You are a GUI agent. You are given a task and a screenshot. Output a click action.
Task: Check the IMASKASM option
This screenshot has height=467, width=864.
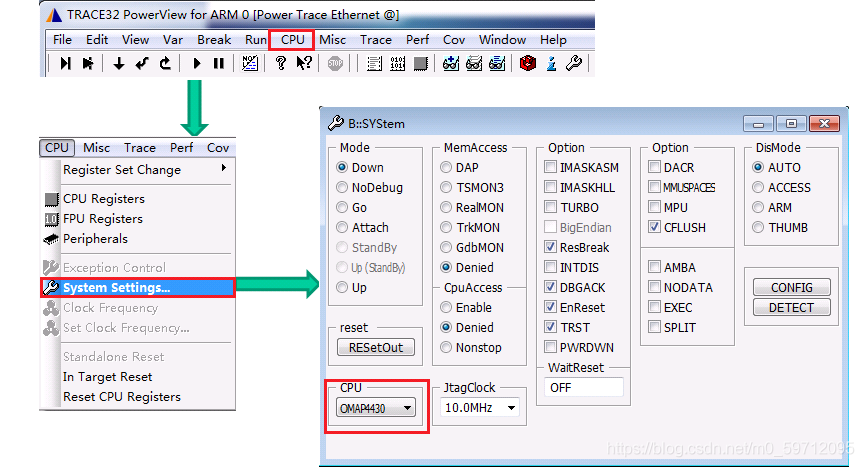[550, 167]
